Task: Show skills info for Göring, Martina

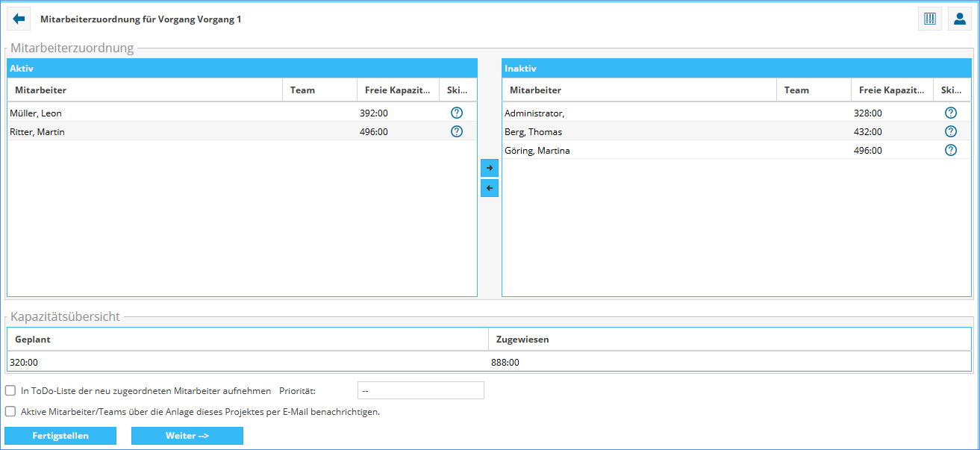Action: [951, 151]
